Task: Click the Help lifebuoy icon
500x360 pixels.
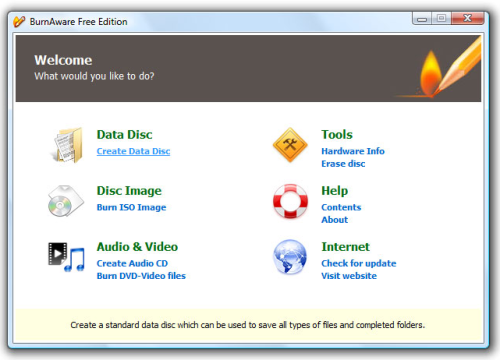Action: [x=290, y=201]
